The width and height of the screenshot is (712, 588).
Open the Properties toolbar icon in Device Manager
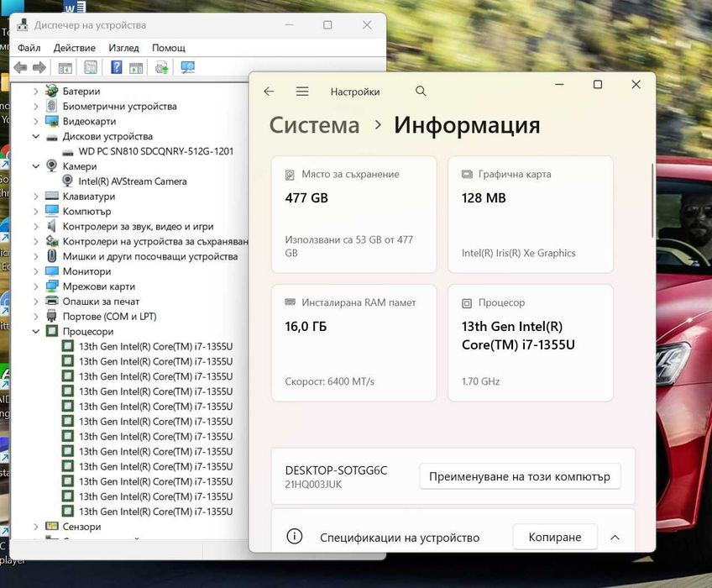[x=91, y=68]
